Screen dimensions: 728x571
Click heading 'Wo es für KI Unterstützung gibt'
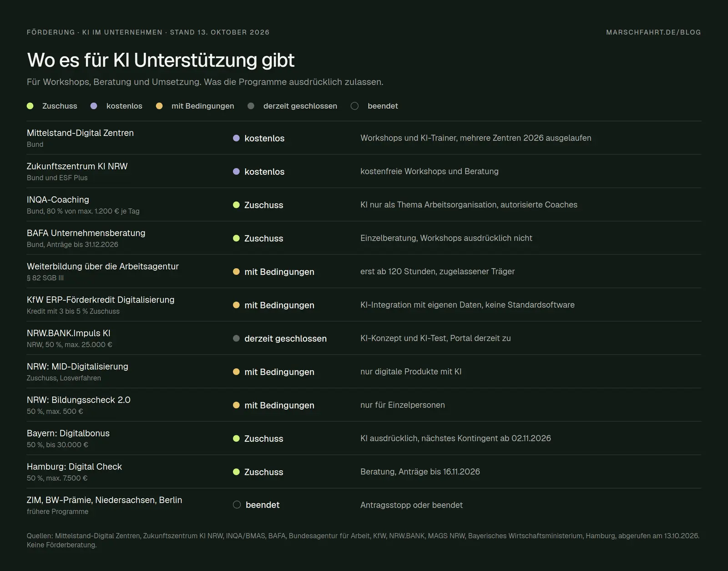pyautogui.click(x=161, y=60)
